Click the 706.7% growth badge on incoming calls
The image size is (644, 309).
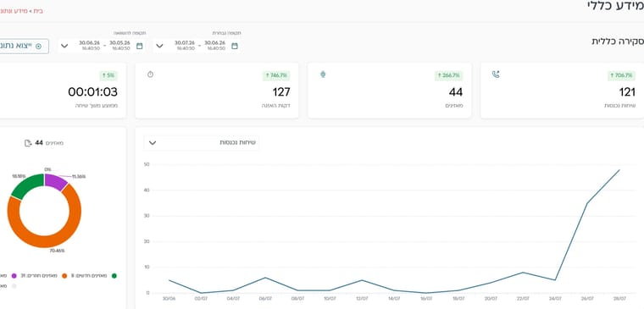(x=621, y=75)
